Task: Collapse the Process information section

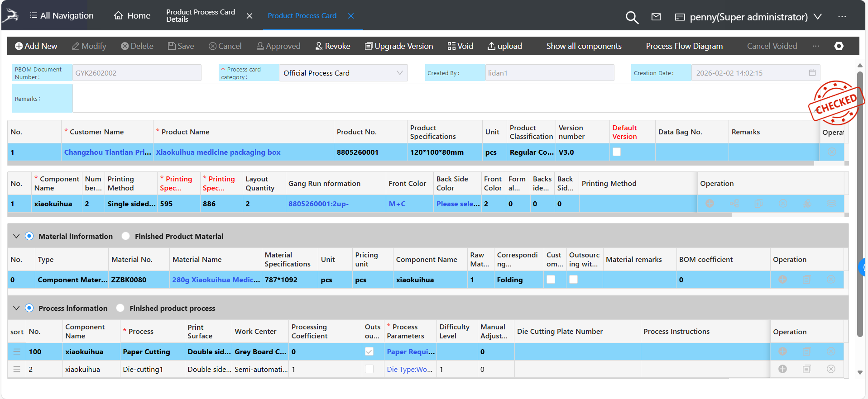Action: pos(16,308)
